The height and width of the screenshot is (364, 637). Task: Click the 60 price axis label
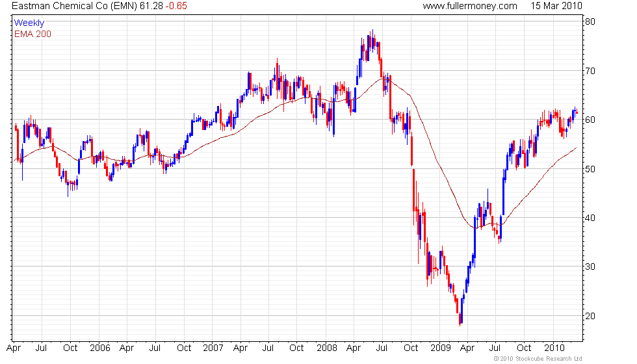590,120
